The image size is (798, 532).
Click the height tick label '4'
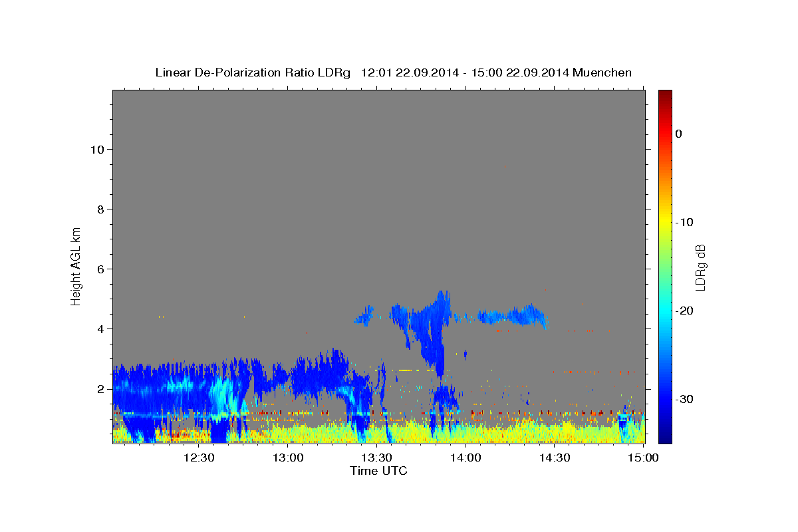coord(100,329)
